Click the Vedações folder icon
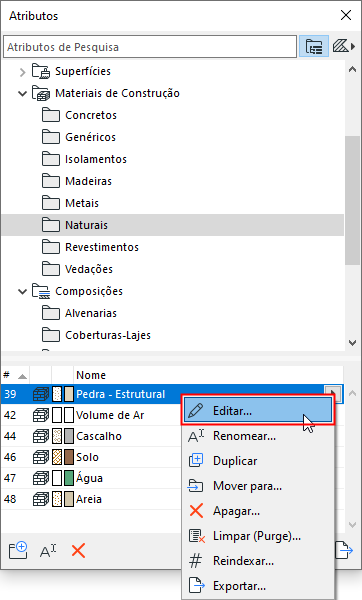 click(51, 269)
